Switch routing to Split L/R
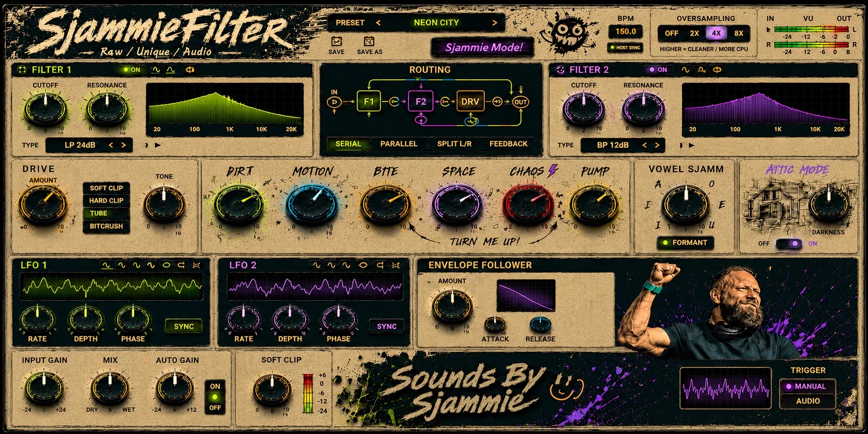Image resolution: width=868 pixels, height=434 pixels. [x=454, y=144]
